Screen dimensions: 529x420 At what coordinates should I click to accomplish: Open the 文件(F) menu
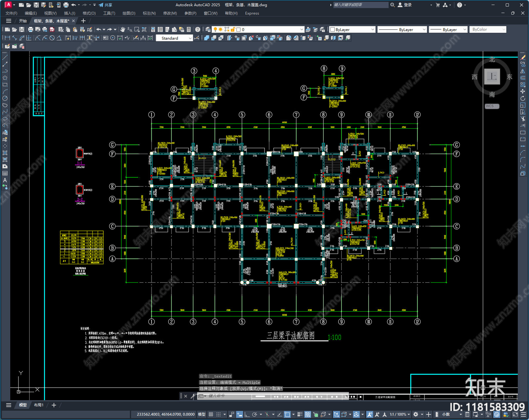tap(11, 13)
